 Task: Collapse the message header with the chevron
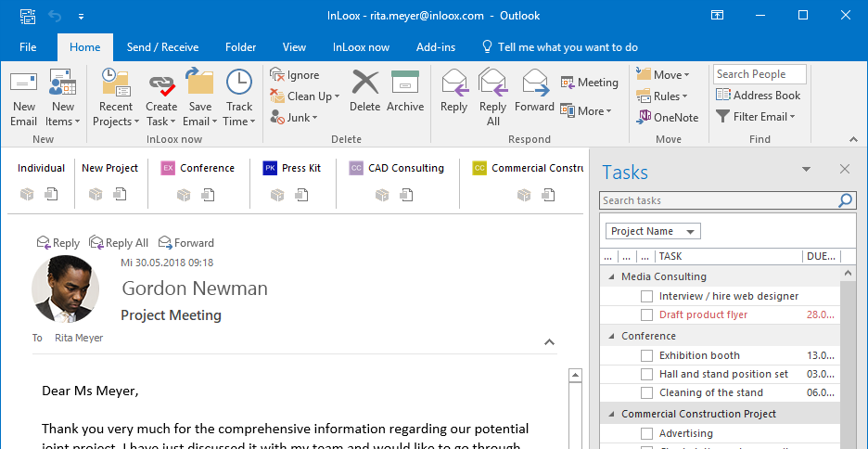pos(549,342)
